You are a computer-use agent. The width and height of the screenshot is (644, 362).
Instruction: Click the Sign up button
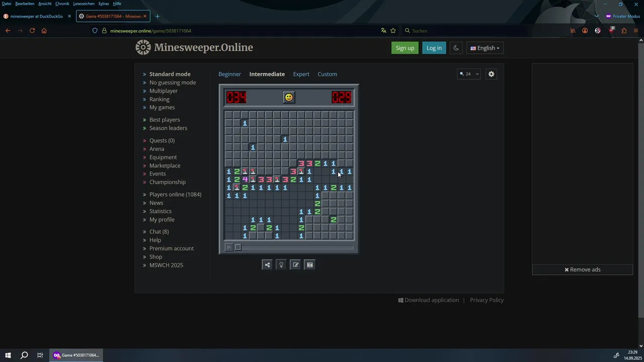click(x=405, y=48)
